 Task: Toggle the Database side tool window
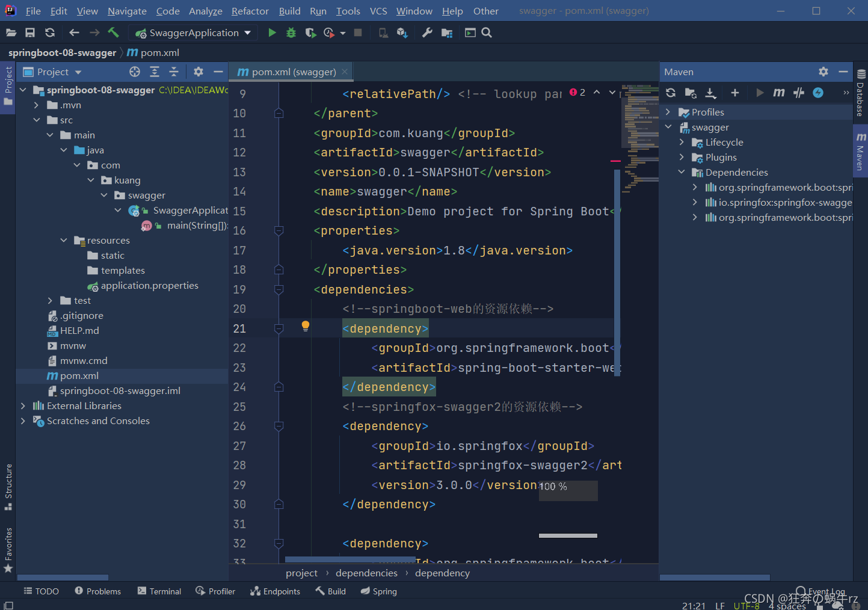[x=861, y=93]
